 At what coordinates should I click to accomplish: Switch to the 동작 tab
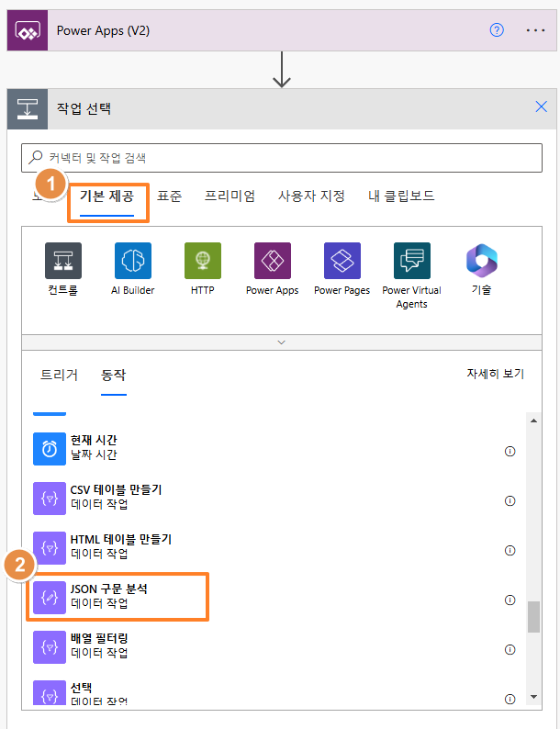click(x=114, y=375)
